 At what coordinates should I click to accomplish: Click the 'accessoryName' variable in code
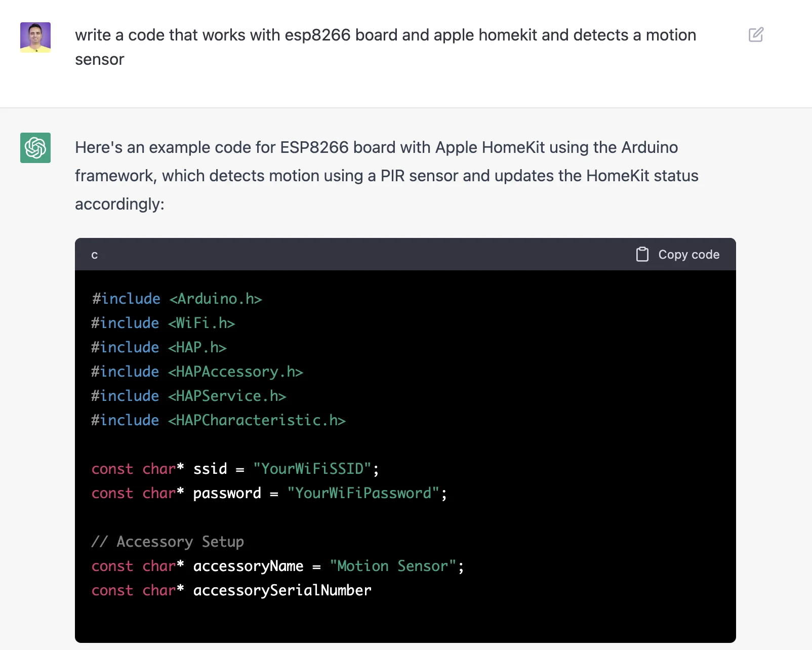(248, 566)
